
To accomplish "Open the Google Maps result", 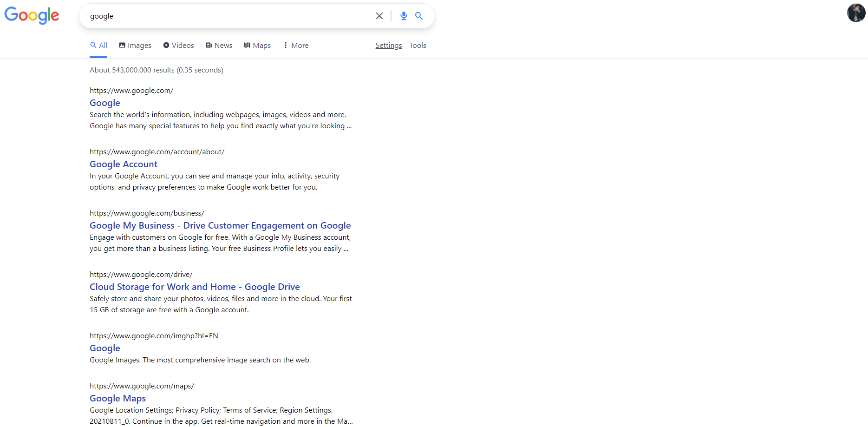I will coord(117,398).
